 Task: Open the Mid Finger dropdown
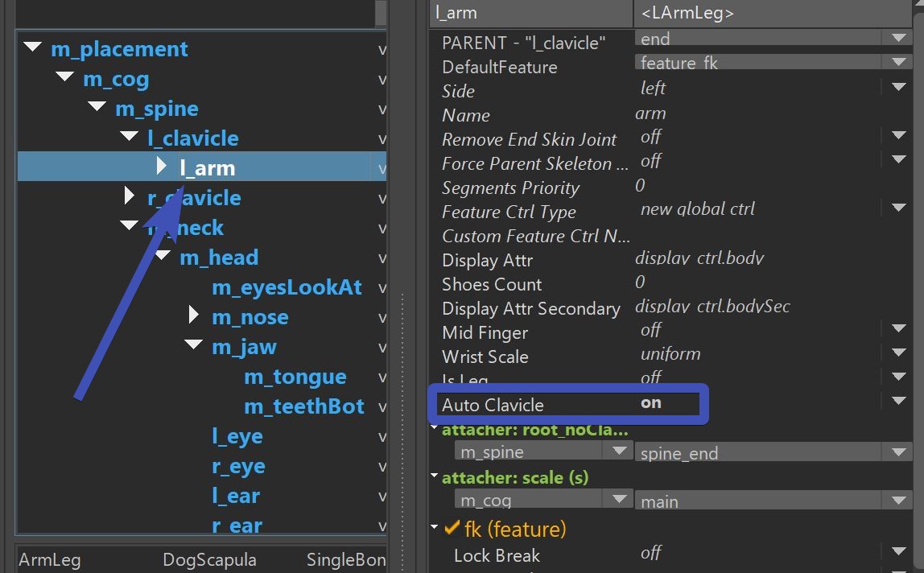[899, 328]
